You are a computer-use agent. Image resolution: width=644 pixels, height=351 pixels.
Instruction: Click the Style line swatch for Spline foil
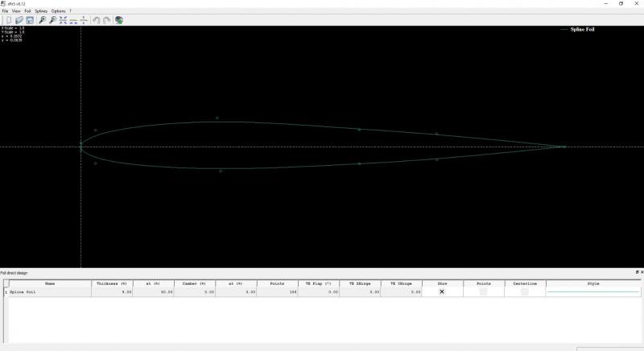(x=593, y=291)
